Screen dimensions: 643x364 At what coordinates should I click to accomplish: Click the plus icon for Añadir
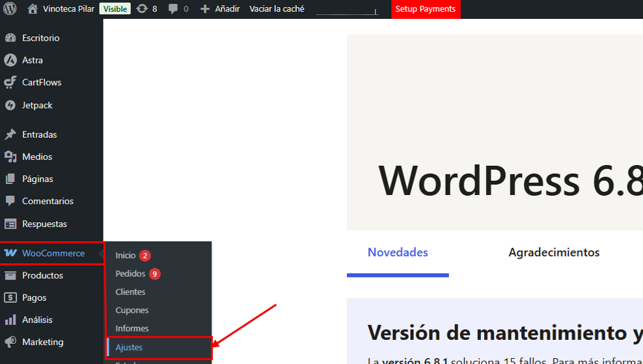click(x=204, y=8)
